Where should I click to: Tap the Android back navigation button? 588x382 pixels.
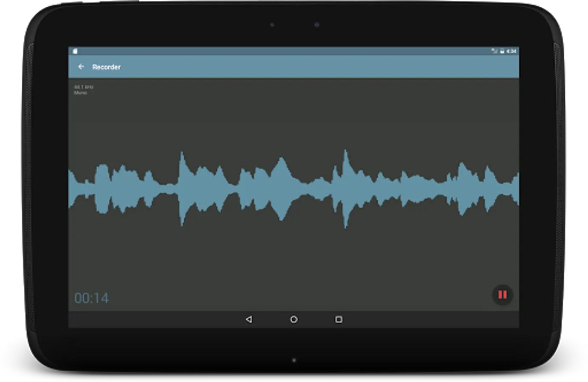(x=249, y=319)
